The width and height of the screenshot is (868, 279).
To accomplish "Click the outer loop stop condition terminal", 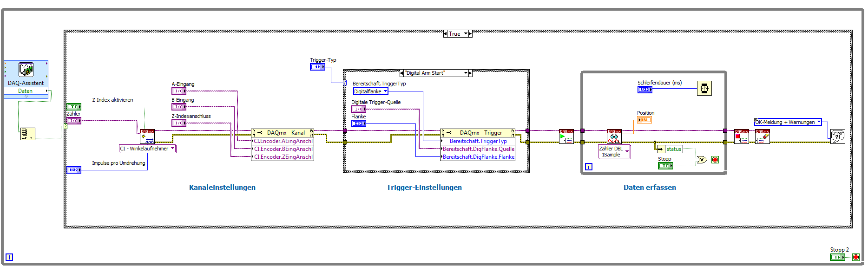I will click(856, 257).
